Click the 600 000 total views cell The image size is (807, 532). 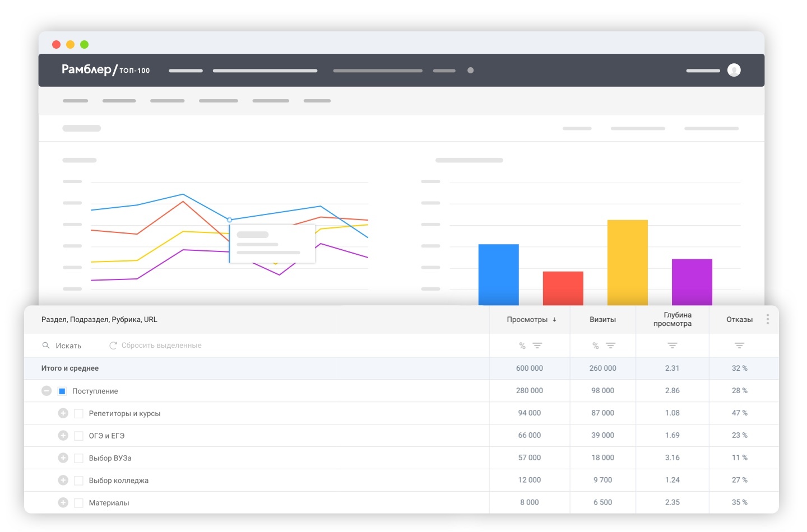pos(529,368)
